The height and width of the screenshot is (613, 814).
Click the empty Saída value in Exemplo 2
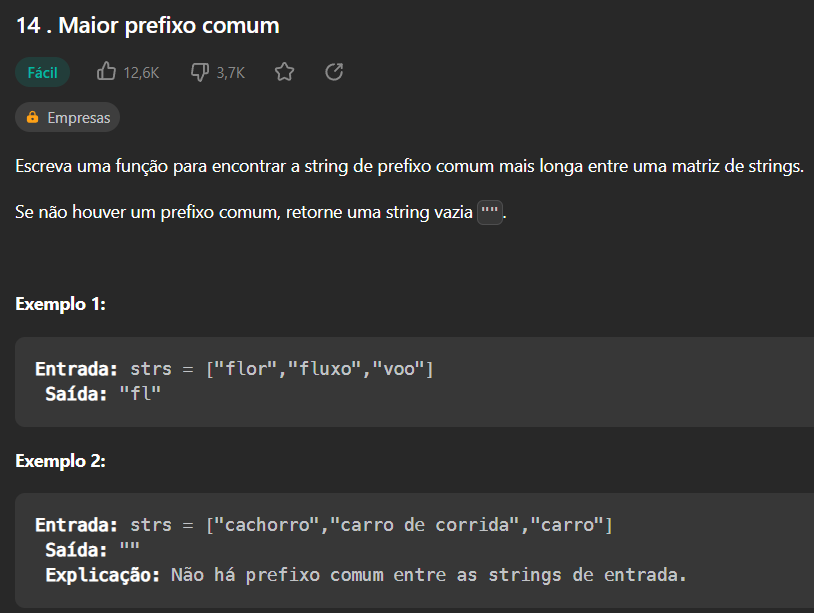click(129, 550)
